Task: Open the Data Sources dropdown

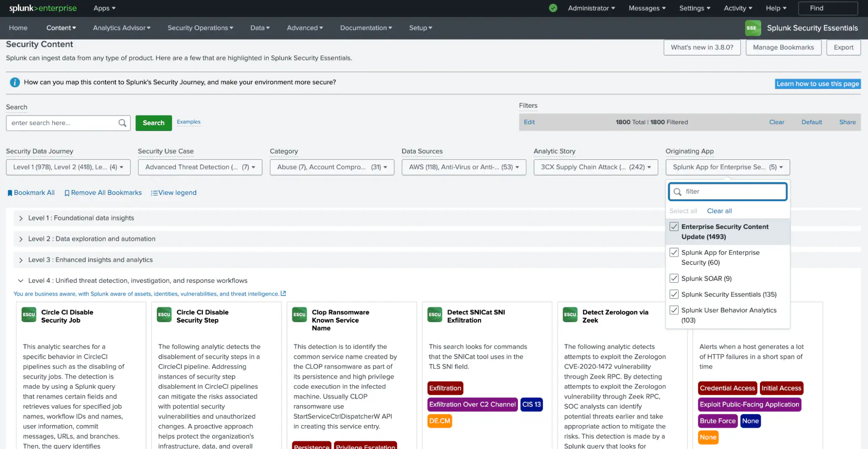Action: 464,167
